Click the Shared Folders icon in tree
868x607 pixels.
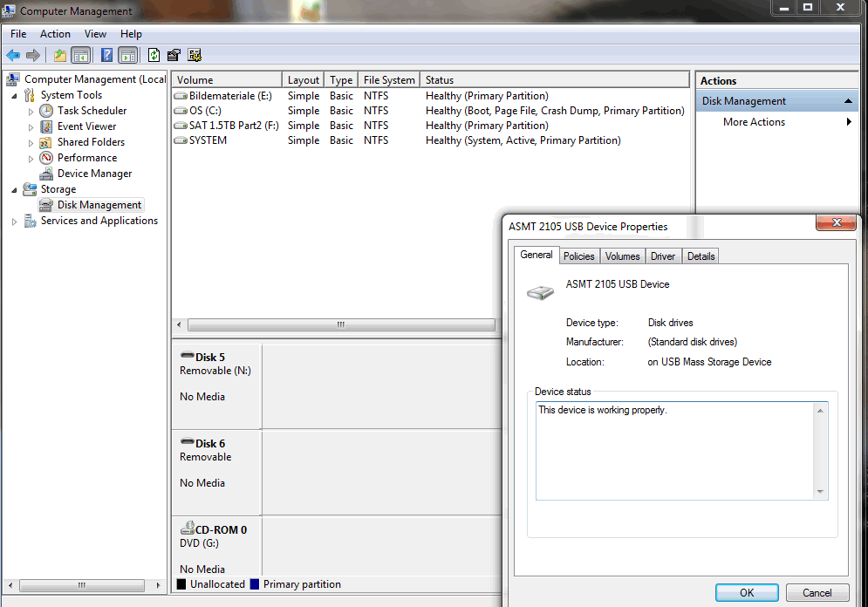[46, 143]
